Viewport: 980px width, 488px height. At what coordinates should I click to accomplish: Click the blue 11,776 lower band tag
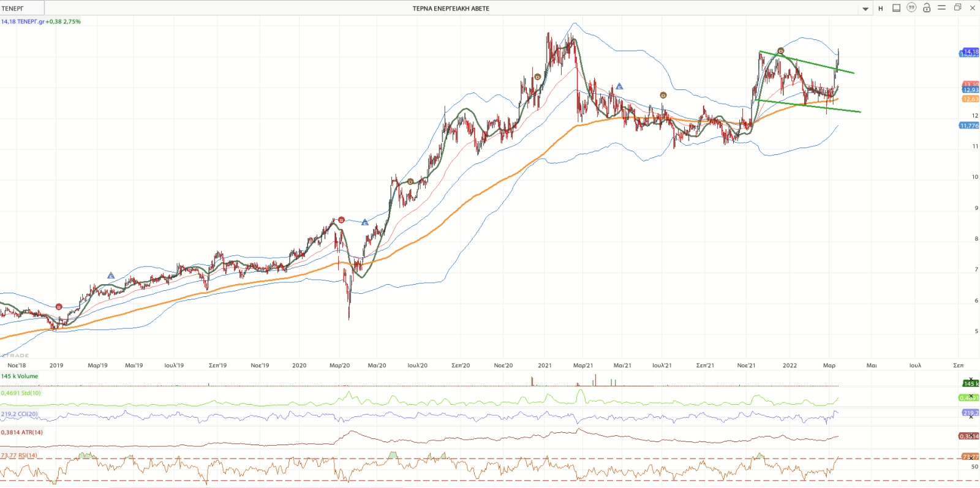tap(969, 126)
